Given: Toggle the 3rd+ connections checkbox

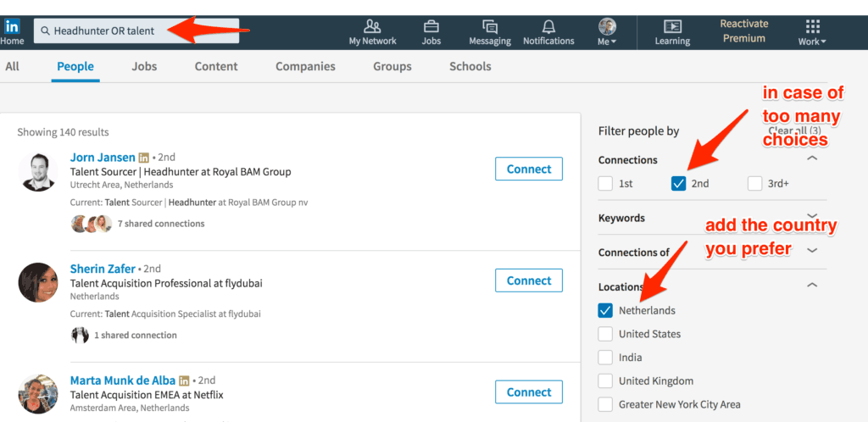Looking at the screenshot, I should 754,184.
